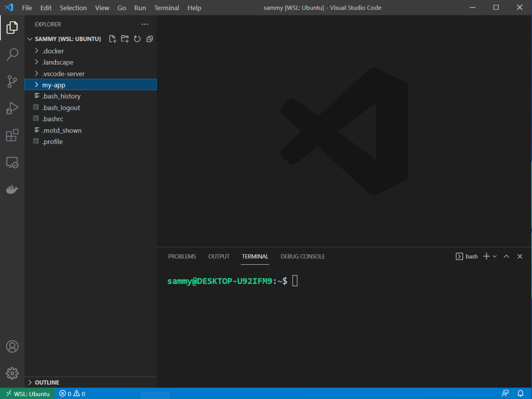Close the terminal panel
The height and width of the screenshot is (399, 532).
pos(520,256)
